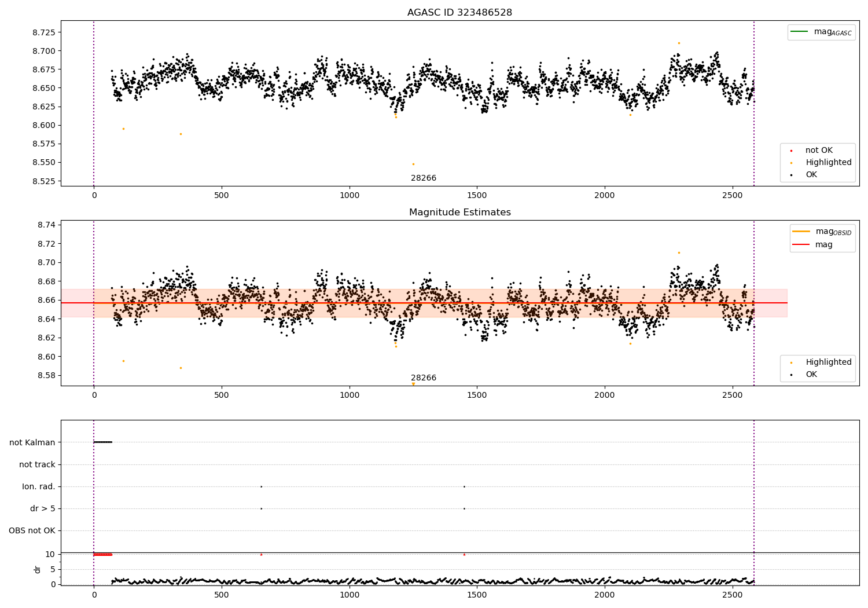Click the red dr marker near x=1450
Viewport: 868px width, 608px height.
pyautogui.click(x=464, y=554)
